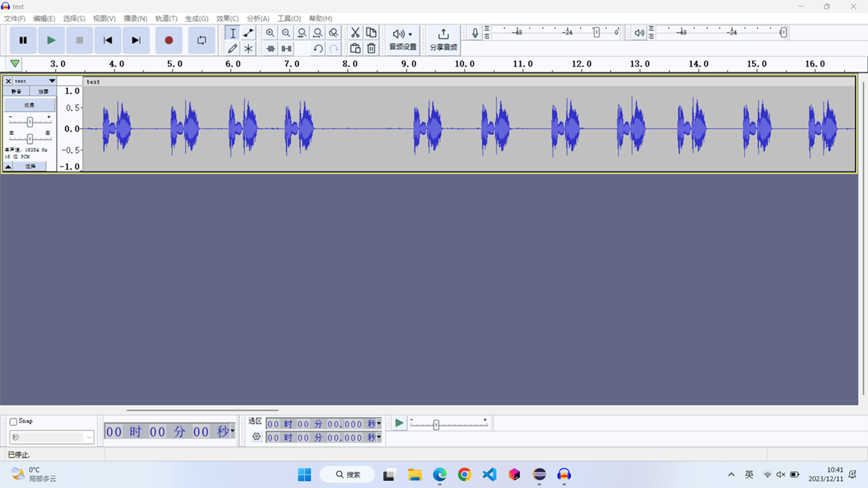868x488 pixels.
Task: Undo the last action
Action: (318, 49)
